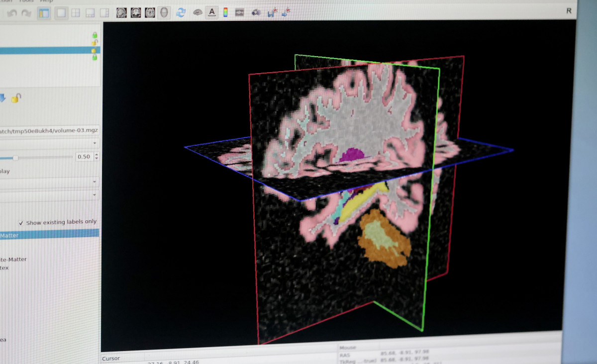The image size is (597, 364).
Task: Take a screenshot with the camera icon
Action: click(x=255, y=12)
